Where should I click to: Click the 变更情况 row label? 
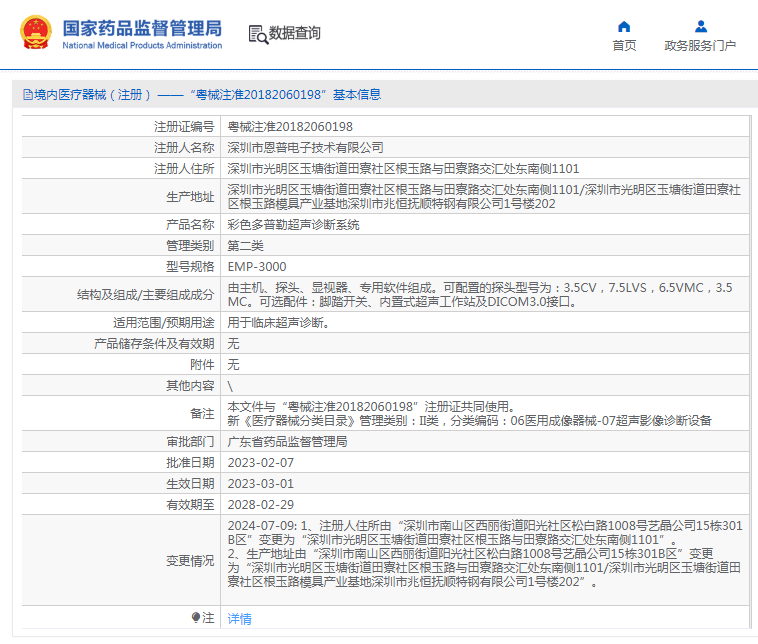coord(190,561)
